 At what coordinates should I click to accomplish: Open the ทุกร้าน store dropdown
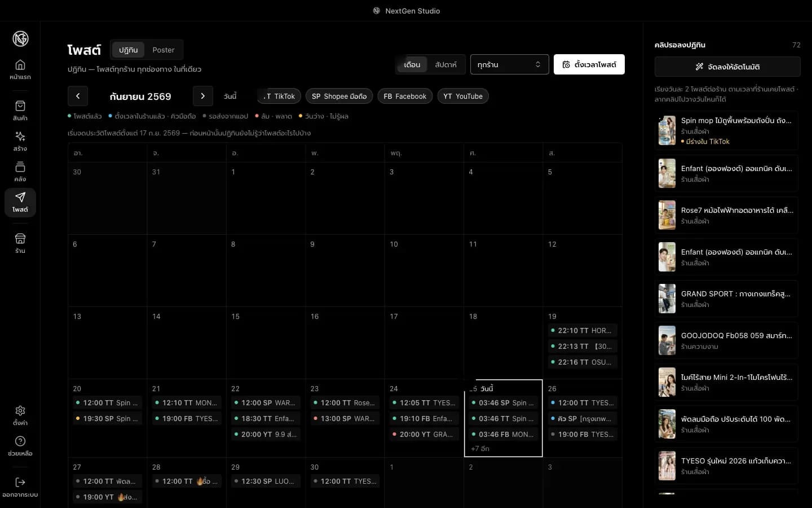click(509, 64)
